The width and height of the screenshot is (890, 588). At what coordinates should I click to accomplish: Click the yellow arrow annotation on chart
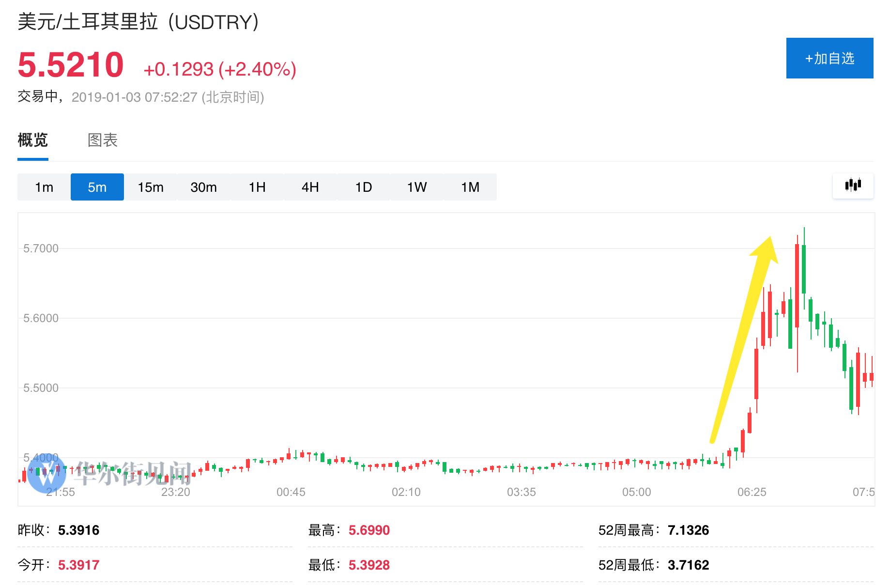click(x=742, y=339)
